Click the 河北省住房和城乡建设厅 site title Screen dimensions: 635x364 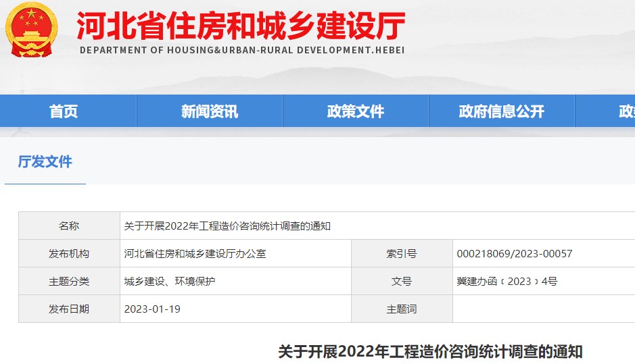[241, 26]
